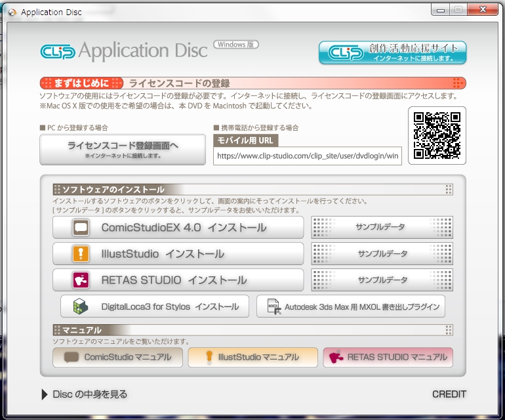Click the ComicStudio manual speech bubble icon
This screenshot has width=505, height=420.
click(71, 358)
